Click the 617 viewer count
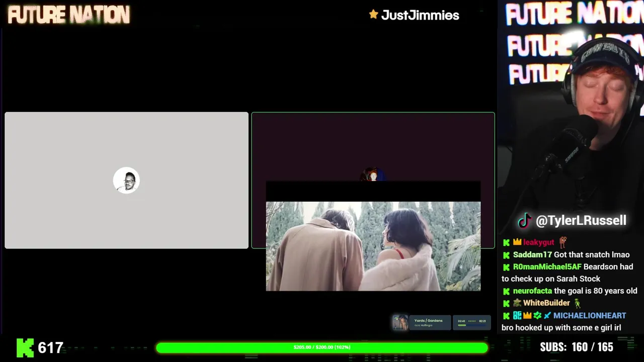The image size is (644, 362). pos(51,347)
